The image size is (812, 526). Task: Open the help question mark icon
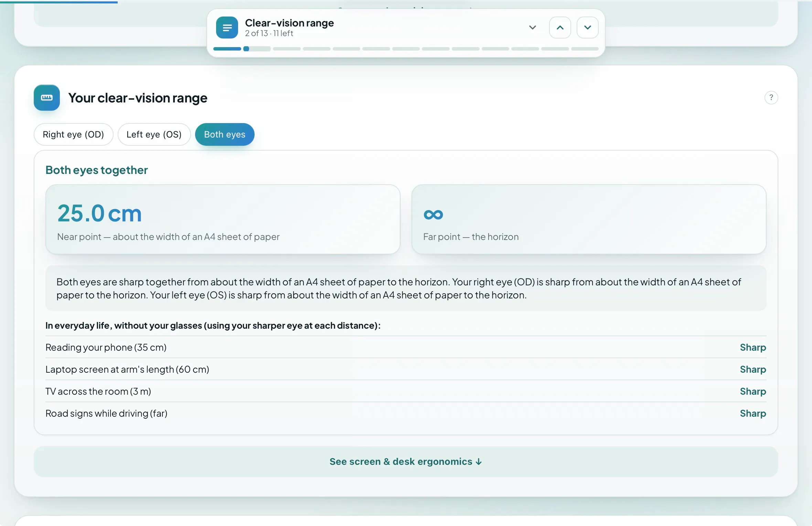[771, 98]
